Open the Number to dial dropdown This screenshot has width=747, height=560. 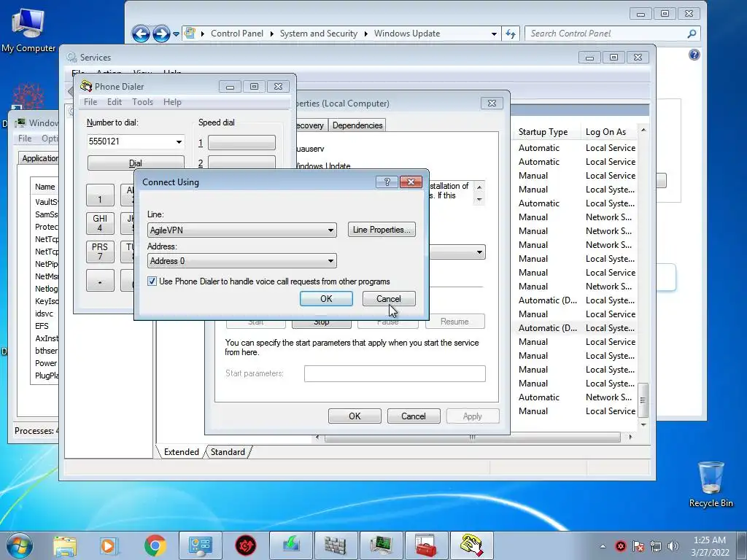click(x=179, y=142)
